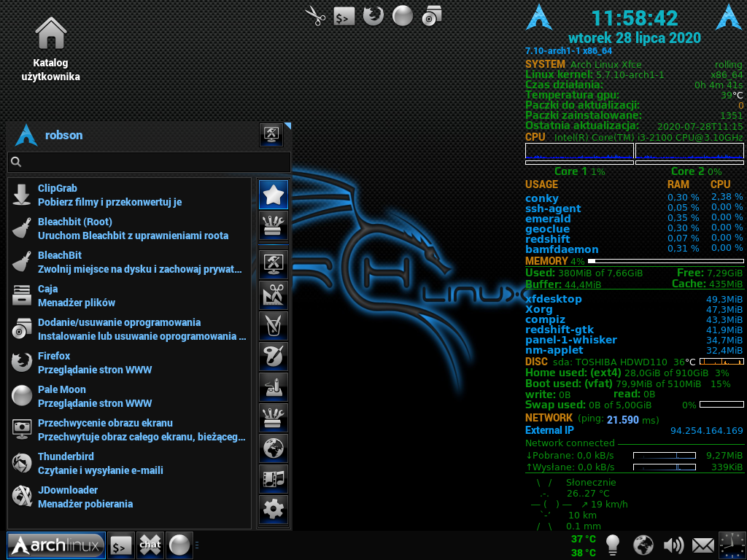Select the System gear category
Screen dimensions: 747x560
[274, 509]
